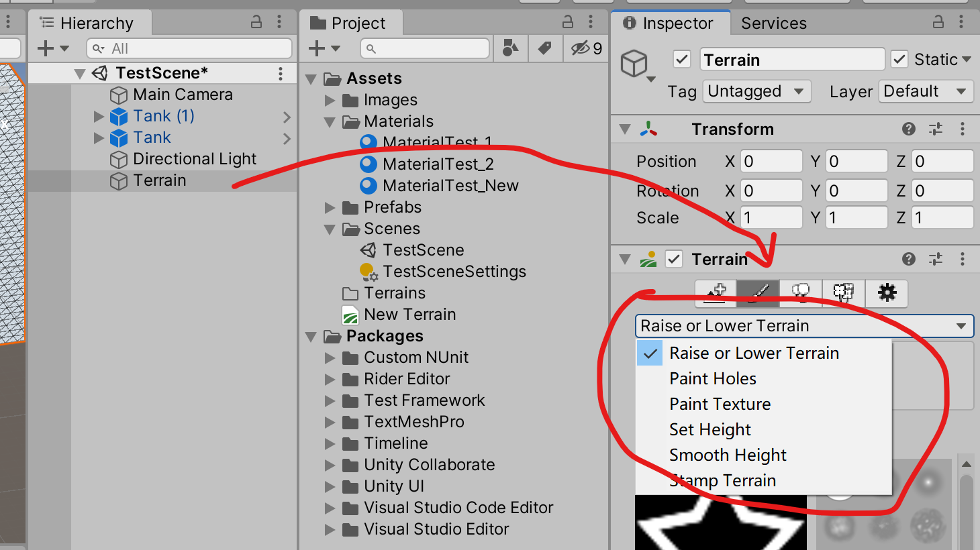The width and height of the screenshot is (980, 550).
Task: Open Transform component kebab menu
Action: tap(963, 129)
